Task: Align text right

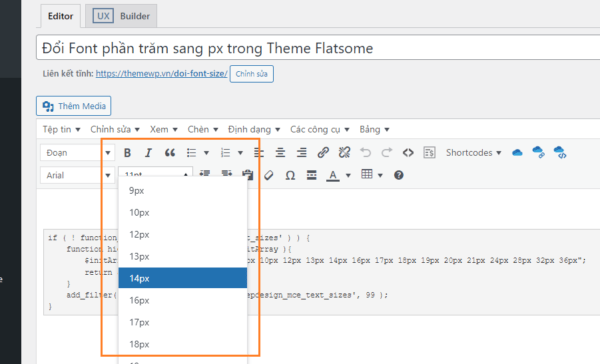Action: (x=302, y=153)
